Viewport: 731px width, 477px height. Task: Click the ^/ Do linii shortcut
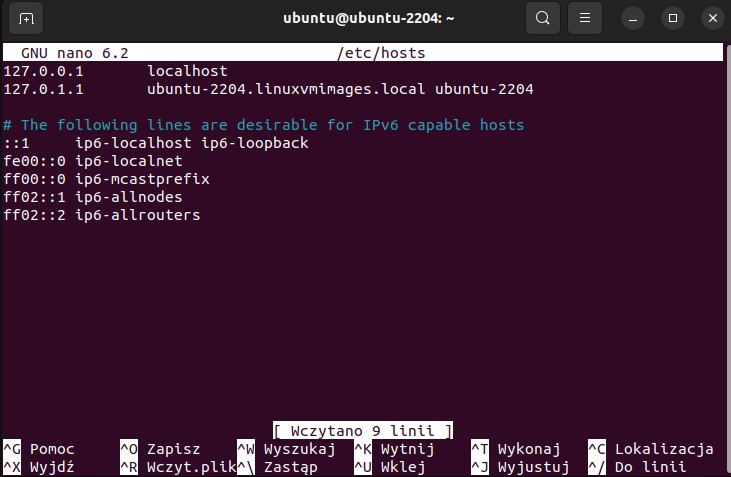pyautogui.click(x=637, y=467)
